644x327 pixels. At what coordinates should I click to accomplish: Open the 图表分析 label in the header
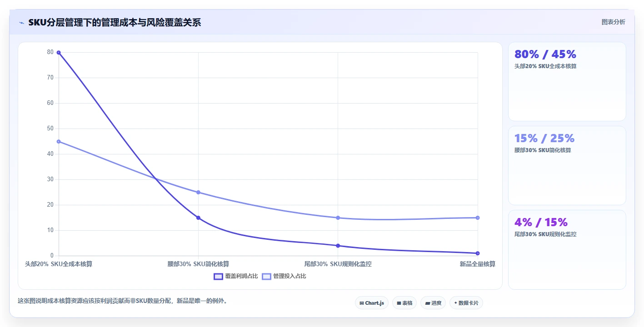point(613,22)
